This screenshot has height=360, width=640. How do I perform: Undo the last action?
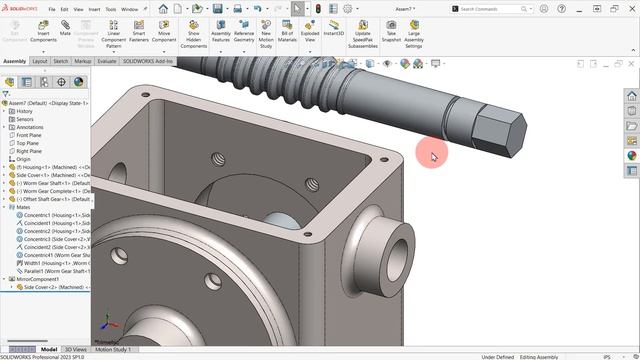(x=258, y=9)
